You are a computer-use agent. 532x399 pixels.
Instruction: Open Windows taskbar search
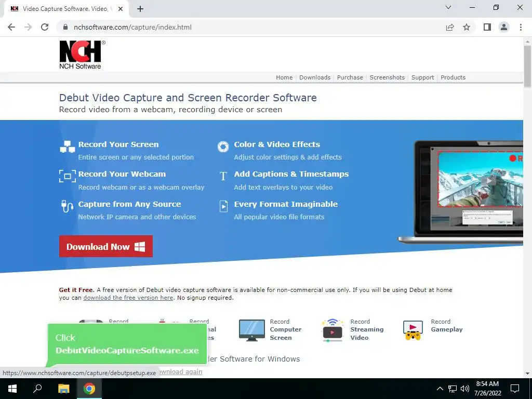click(37, 389)
